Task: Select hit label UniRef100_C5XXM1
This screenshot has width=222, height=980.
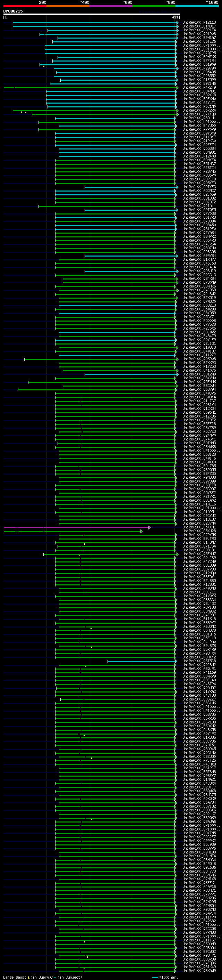Action: [x=199, y=527]
